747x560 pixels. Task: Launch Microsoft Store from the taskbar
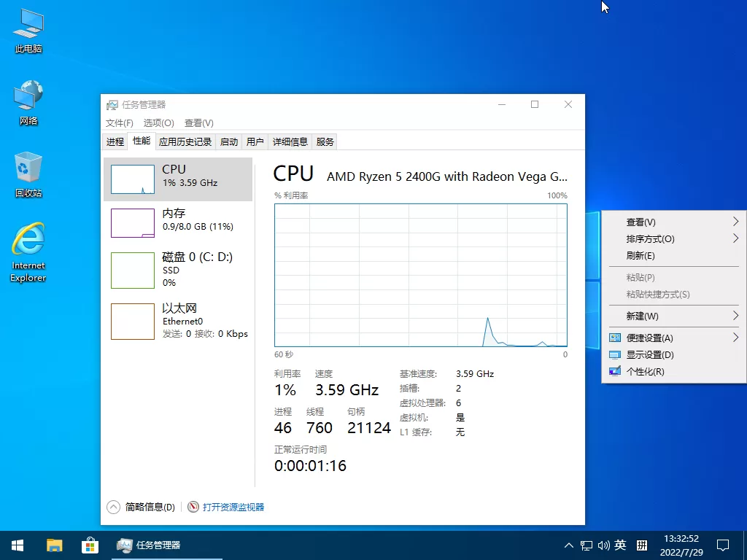(x=90, y=545)
